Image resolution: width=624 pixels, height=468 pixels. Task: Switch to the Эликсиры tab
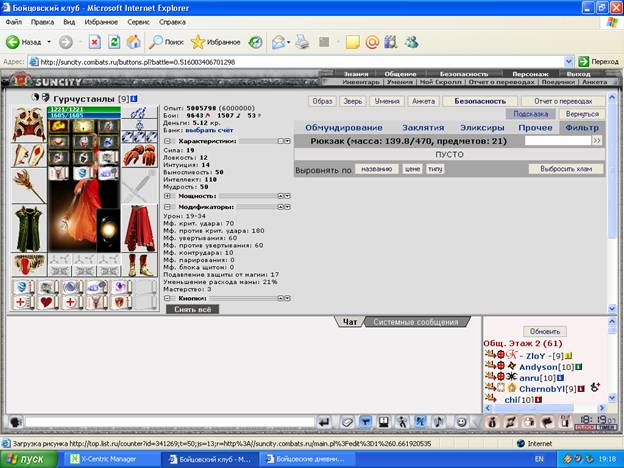tap(482, 128)
